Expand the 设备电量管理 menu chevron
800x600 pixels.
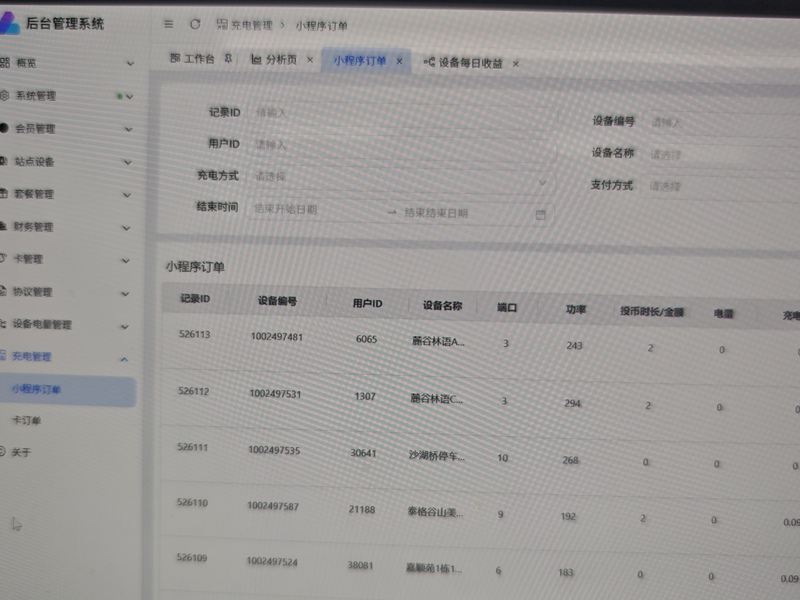[125, 327]
